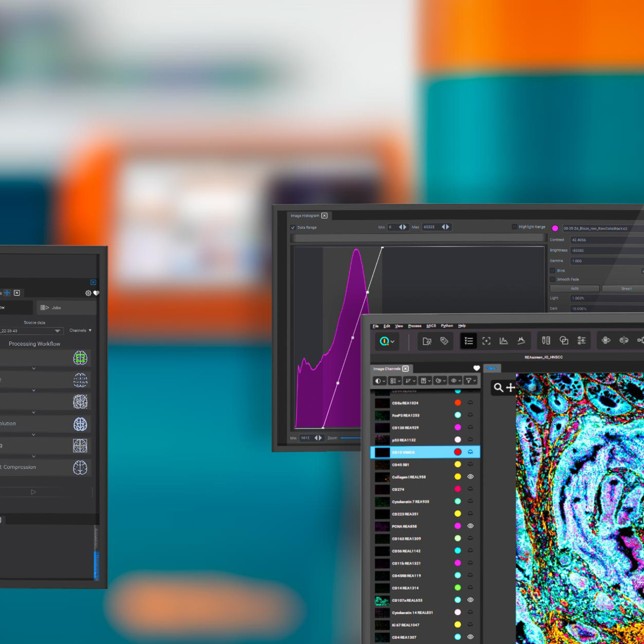Open the Python menu
Viewport: 644px width, 644px height.
(447, 326)
